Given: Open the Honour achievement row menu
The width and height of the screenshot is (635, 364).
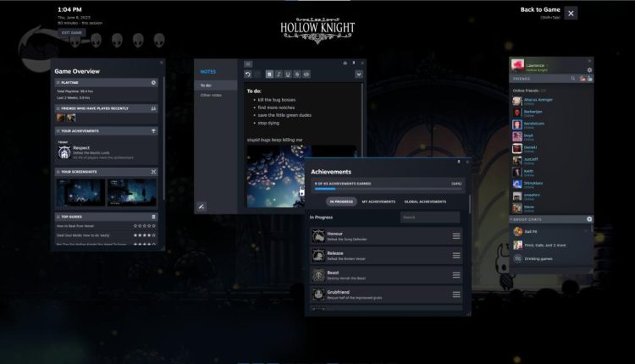Looking at the screenshot, I should [456, 236].
